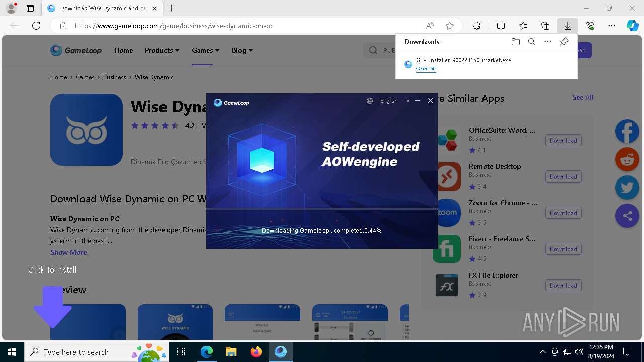The image size is (644, 362).
Task: Toggle the Downloads toolbar button
Action: [567, 26]
